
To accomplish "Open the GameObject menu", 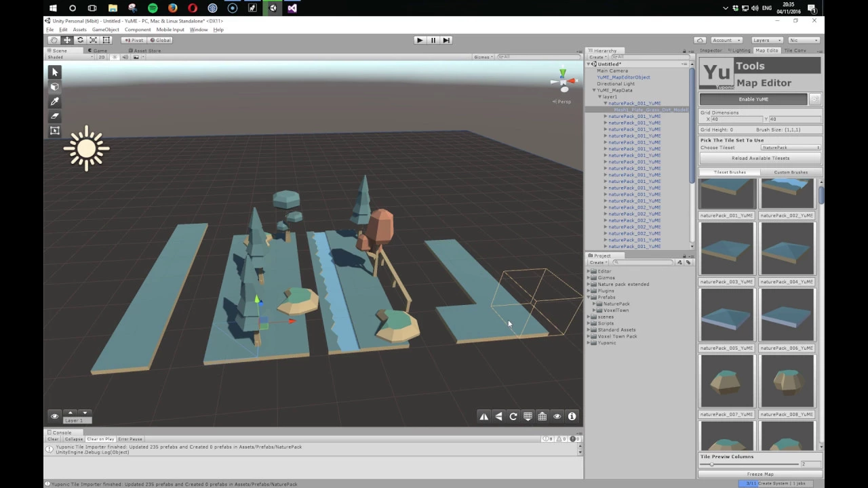I will [x=105, y=30].
